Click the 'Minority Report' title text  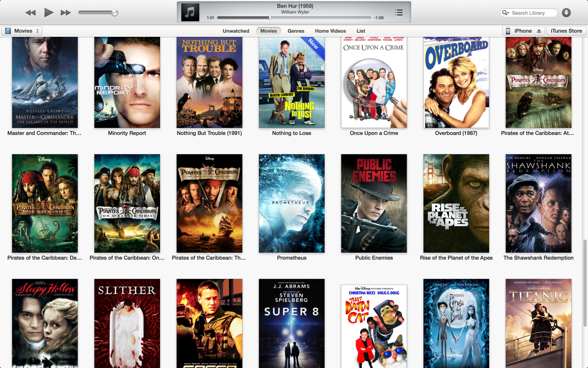127,133
